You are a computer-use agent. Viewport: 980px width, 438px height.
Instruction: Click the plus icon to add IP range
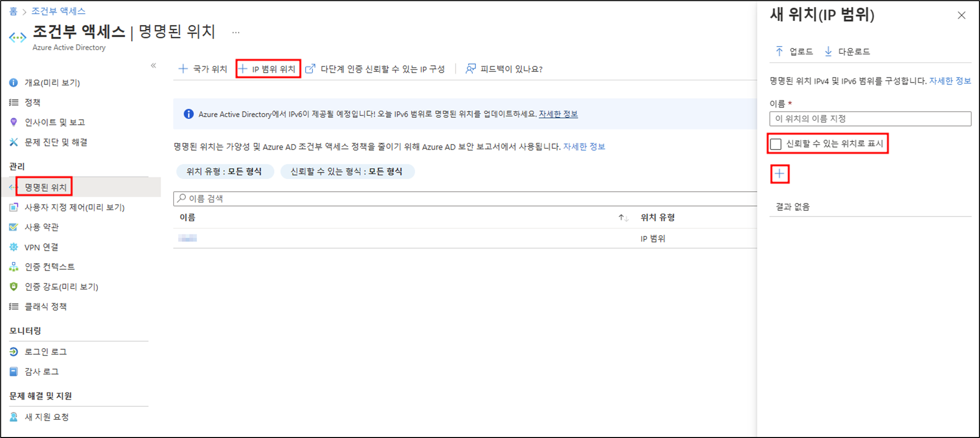click(x=780, y=174)
